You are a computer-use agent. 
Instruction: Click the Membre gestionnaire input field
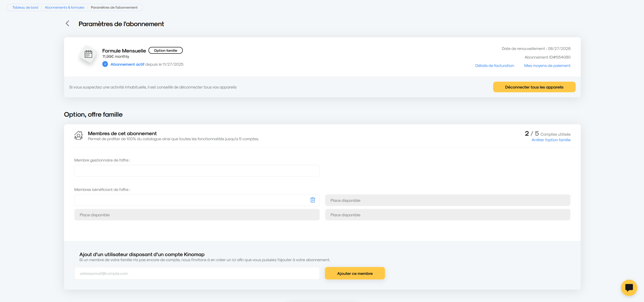[197, 171]
